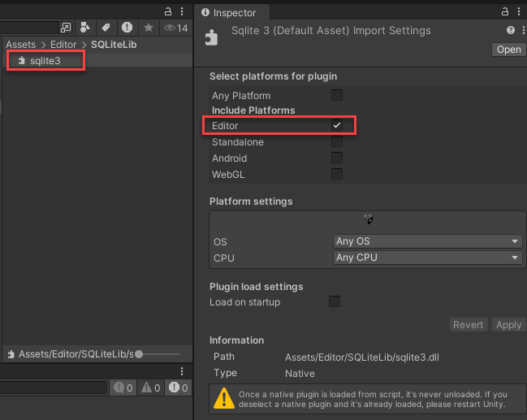
Task: Open the Inspector help icon
Action: click(x=511, y=30)
